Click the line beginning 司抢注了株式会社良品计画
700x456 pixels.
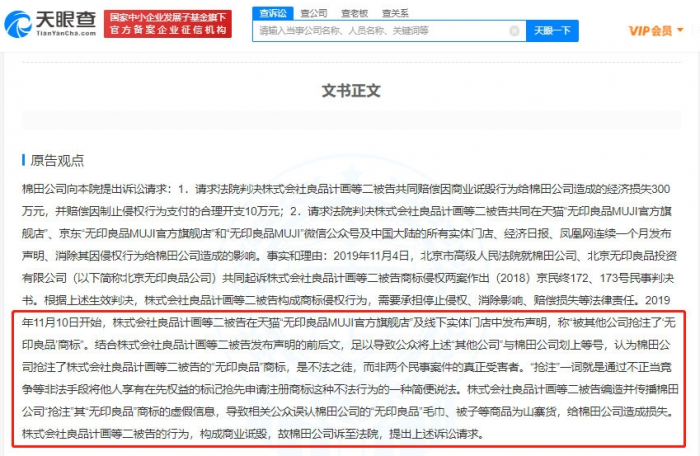[x=347, y=367]
